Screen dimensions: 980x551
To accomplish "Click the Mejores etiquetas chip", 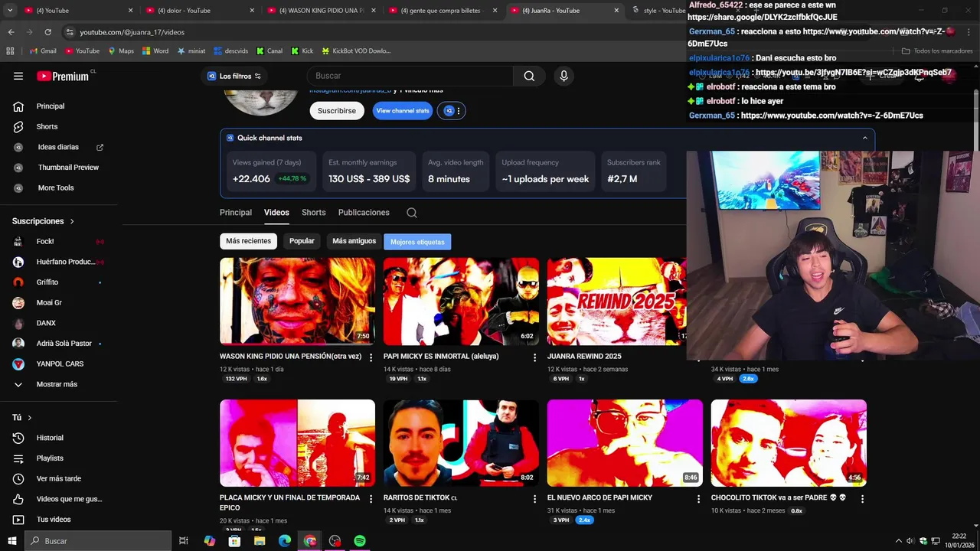I will point(417,242).
